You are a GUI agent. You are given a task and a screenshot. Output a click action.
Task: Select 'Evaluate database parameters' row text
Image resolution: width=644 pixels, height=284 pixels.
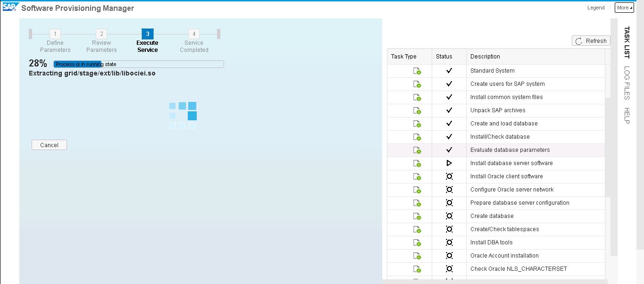point(510,150)
